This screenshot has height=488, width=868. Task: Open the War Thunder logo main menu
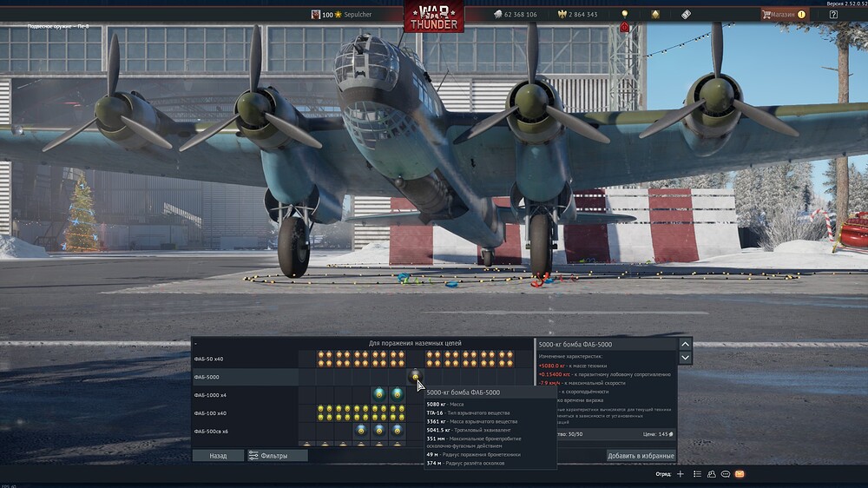click(x=433, y=17)
